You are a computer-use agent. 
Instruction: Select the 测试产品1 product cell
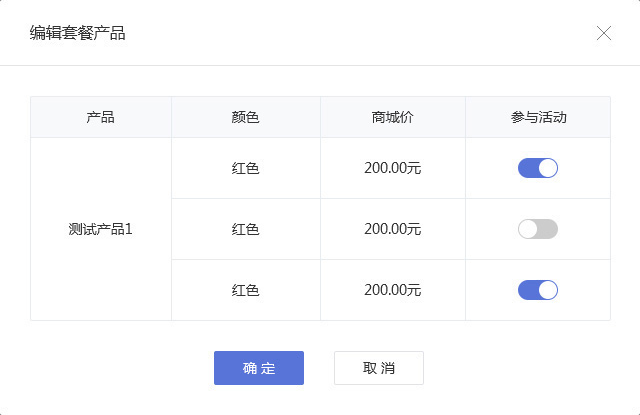101,229
